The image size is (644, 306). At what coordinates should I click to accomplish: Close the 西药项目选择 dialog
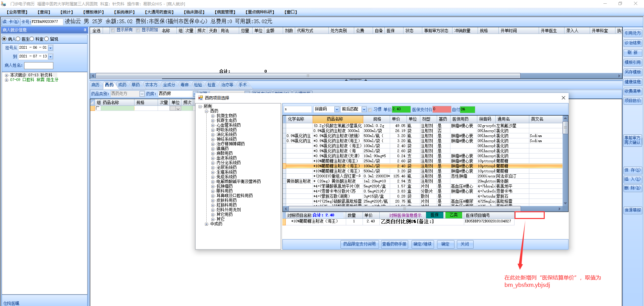coord(563,98)
